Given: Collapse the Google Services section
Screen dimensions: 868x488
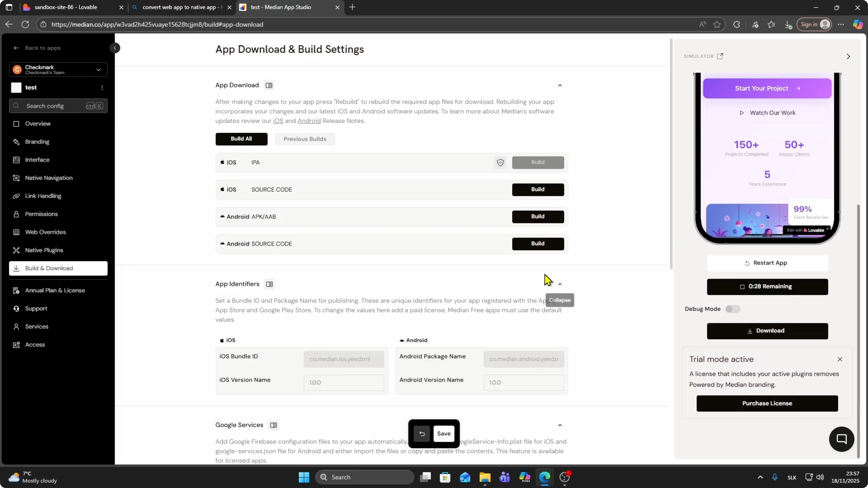Looking at the screenshot, I should coord(560,425).
